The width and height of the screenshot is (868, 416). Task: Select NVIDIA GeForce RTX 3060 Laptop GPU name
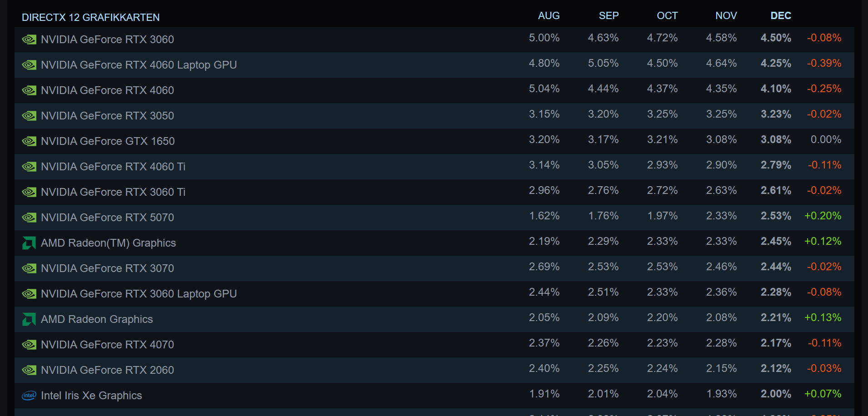139,294
